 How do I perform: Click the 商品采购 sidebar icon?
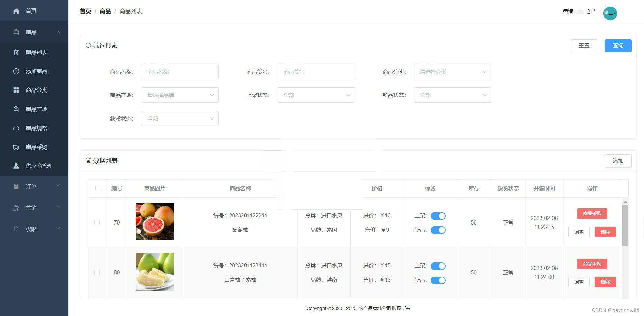coord(16,147)
